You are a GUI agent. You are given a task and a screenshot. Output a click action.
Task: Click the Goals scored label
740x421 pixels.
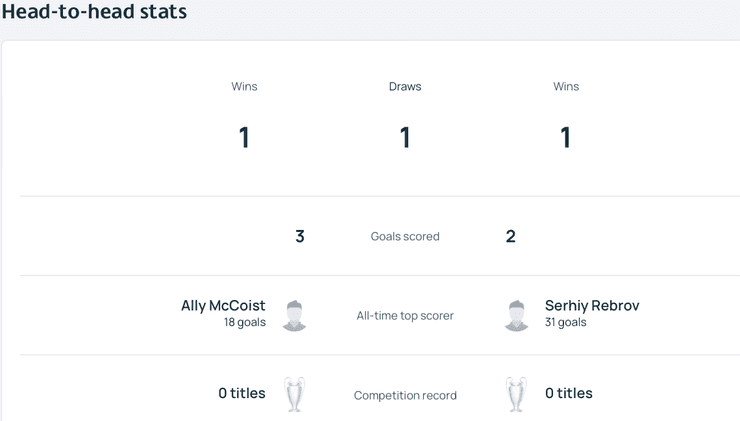point(405,237)
